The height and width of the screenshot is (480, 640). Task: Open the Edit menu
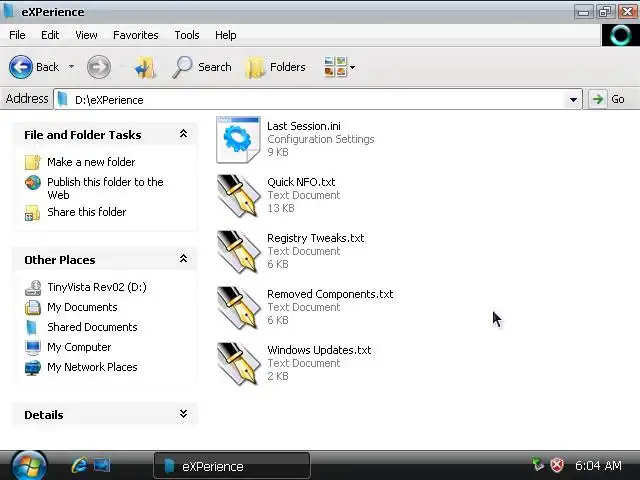(50, 35)
